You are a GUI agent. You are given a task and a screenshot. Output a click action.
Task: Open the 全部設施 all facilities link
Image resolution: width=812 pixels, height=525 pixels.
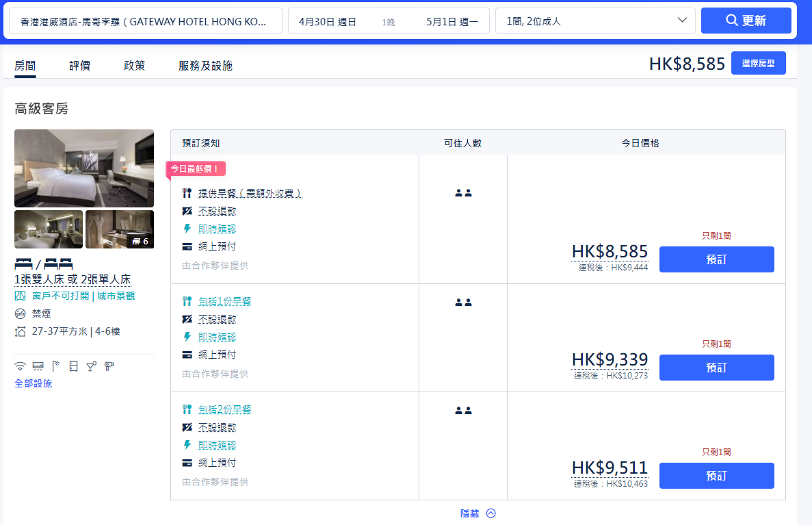point(33,383)
